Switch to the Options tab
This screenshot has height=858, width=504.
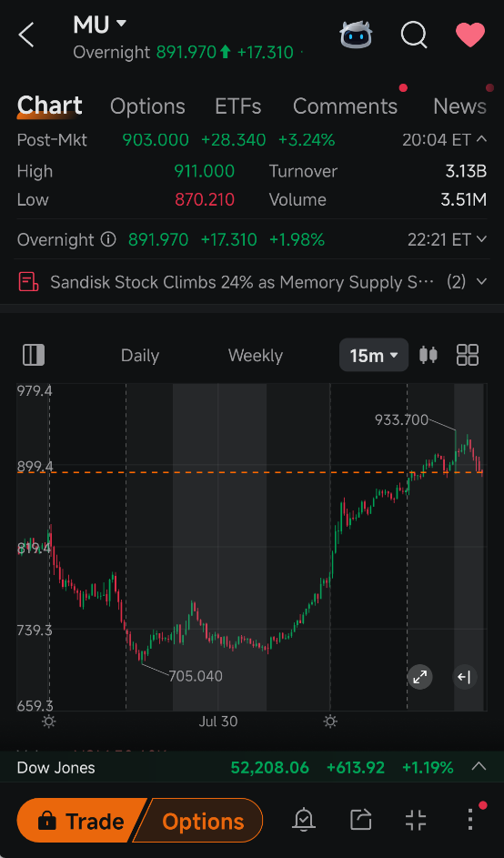tap(147, 106)
